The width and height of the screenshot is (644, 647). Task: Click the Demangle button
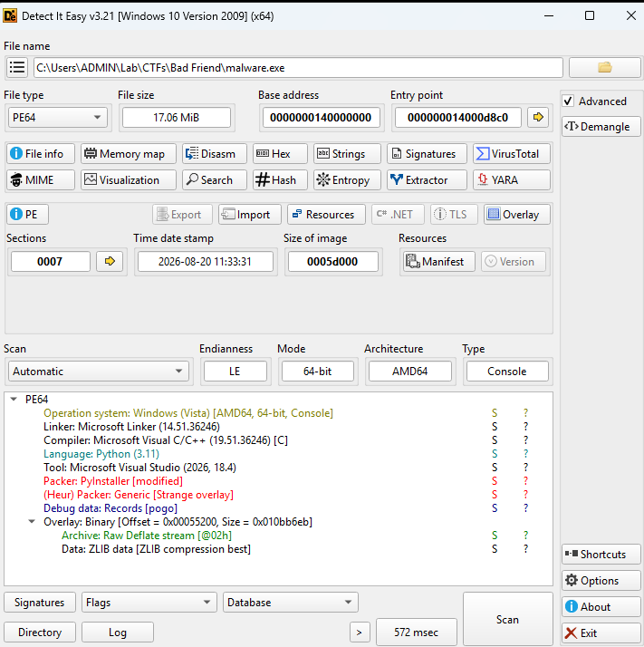coord(601,127)
